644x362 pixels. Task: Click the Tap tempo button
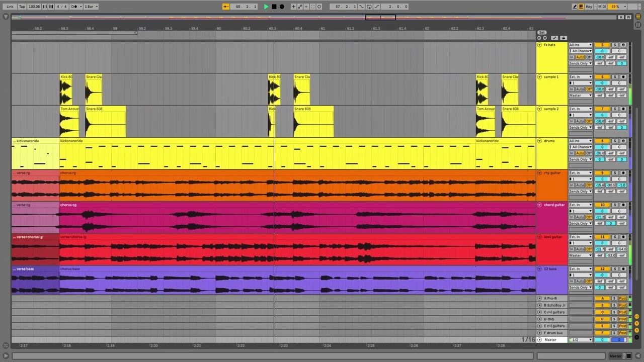pyautogui.click(x=22, y=7)
